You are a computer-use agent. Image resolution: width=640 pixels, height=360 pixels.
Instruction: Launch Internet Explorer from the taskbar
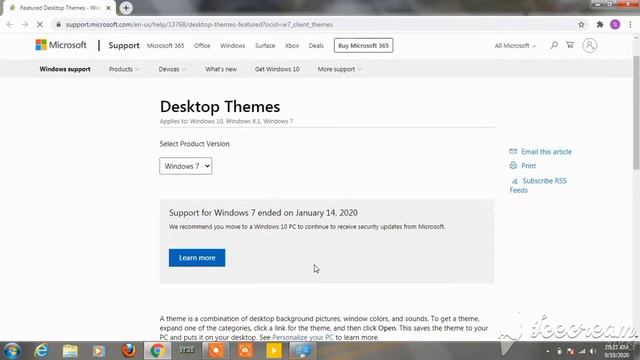[x=41, y=351]
